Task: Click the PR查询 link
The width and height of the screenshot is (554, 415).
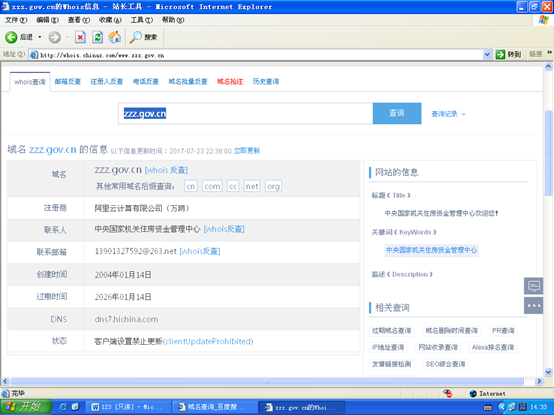Action: (503, 331)
